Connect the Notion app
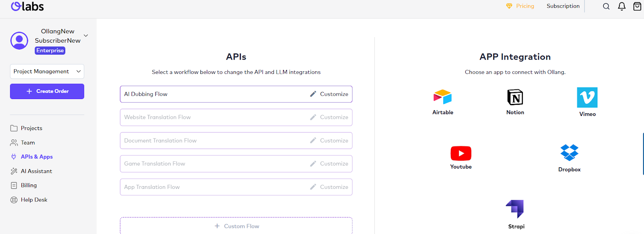644x234 pixels. click(x=515, y=97)
